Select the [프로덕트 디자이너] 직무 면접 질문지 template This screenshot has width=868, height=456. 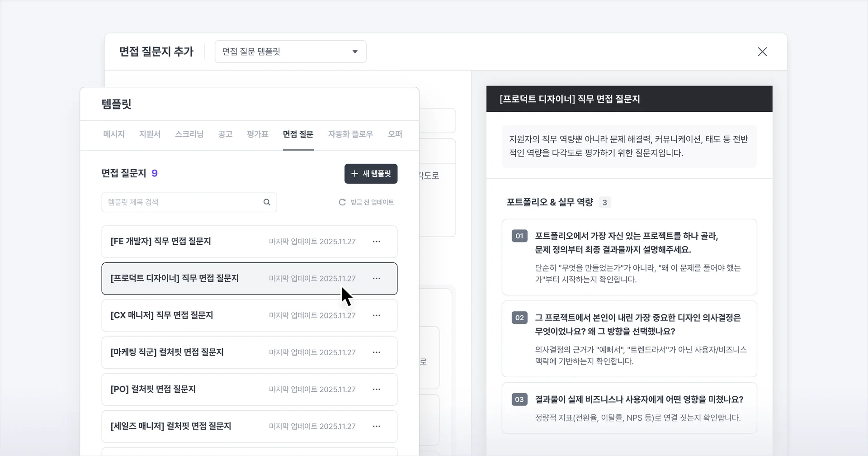pos(226,278)
